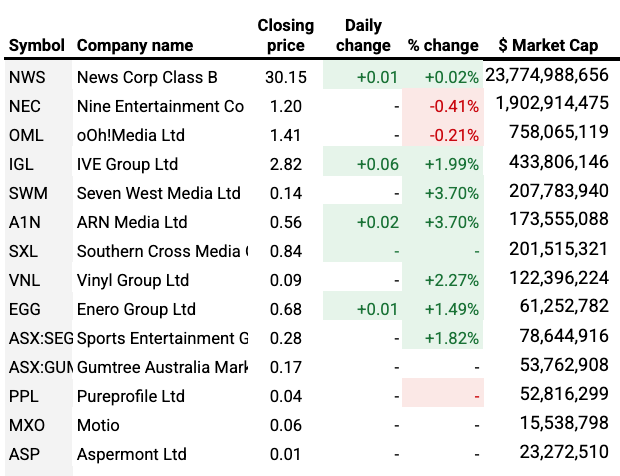
Task: Click the Company name column header
Action: coord(135,46)
